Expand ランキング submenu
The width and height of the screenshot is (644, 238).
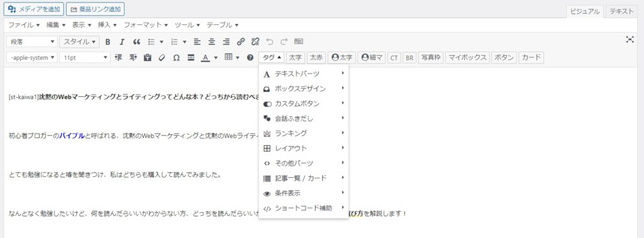click(304, 133)
